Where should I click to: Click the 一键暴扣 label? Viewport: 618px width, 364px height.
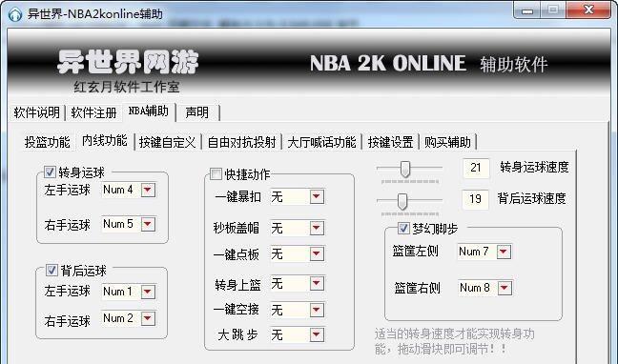pos(238,196)
